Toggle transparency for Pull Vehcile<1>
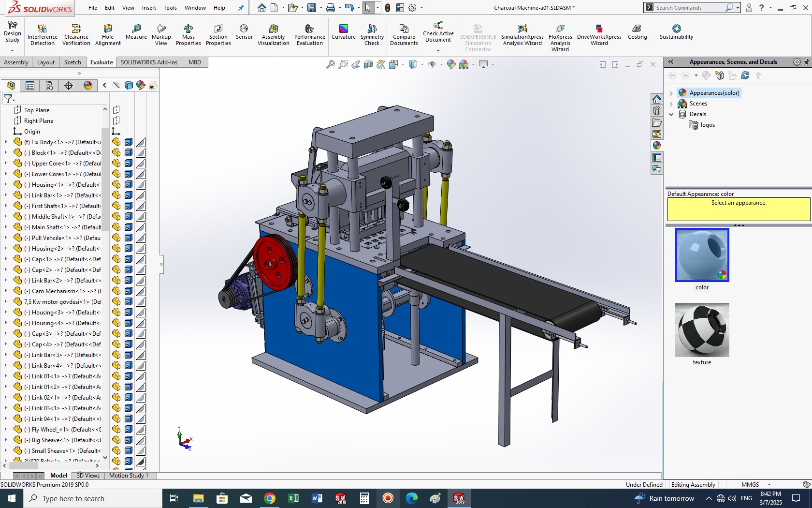Screen dimensions: 812x508 point(141,238)
